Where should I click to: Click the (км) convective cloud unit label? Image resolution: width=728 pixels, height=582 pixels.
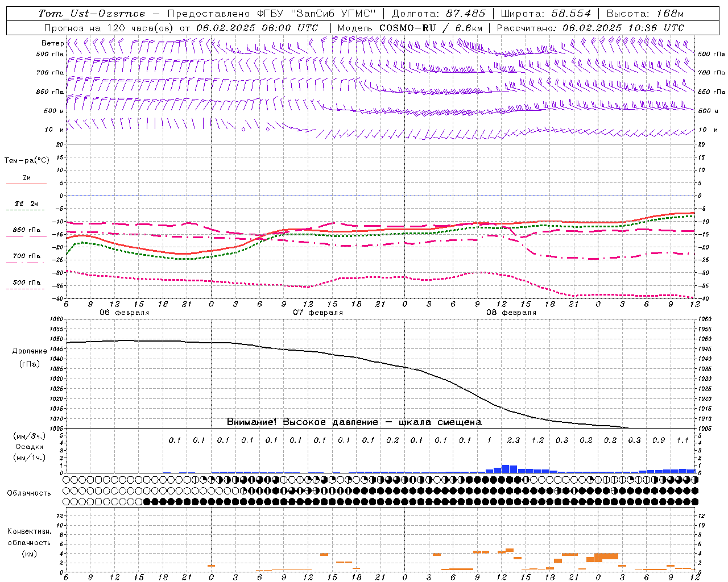pos(29,554)
